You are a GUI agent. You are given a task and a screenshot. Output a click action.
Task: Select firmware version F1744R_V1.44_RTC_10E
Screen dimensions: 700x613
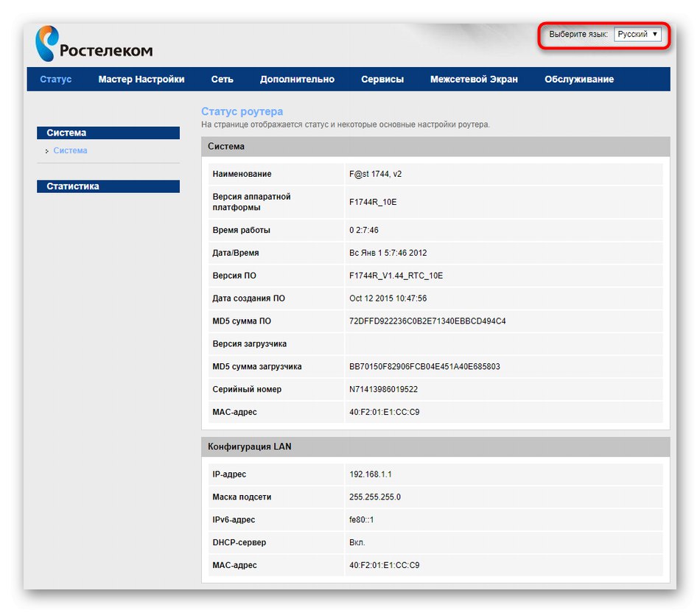point(396,276)
